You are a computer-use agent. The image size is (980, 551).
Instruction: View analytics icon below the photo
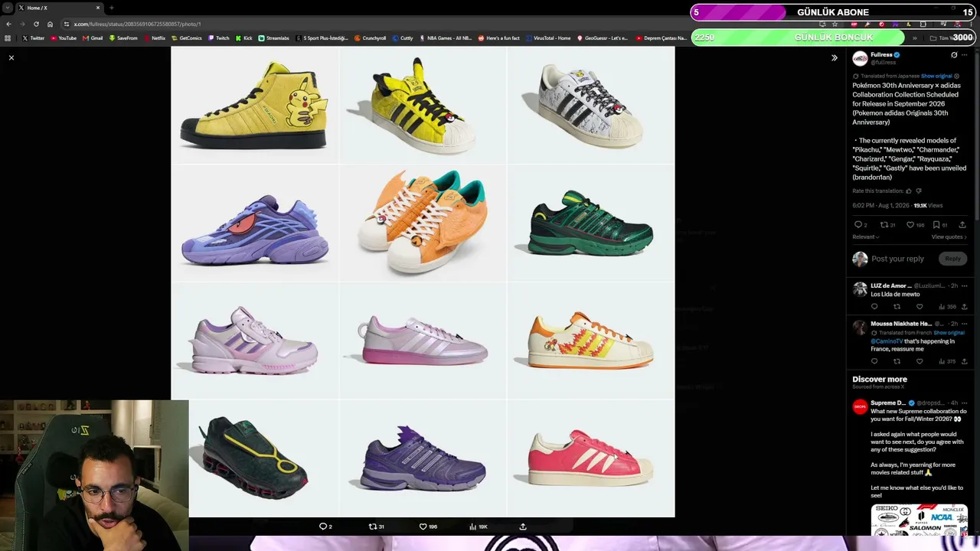pyautogui.click(x=472, y=527)
